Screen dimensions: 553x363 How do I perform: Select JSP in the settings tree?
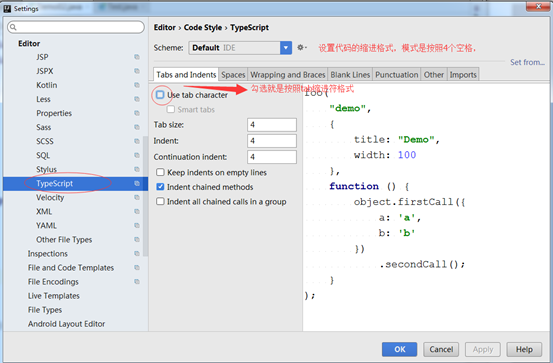click(x=42, y=57)
